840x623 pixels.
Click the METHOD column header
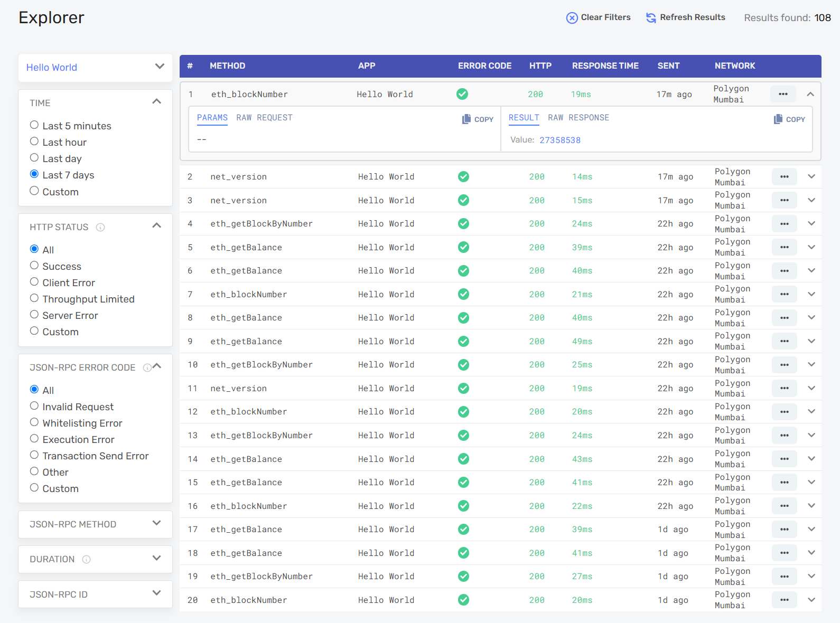tap(227, 66)
